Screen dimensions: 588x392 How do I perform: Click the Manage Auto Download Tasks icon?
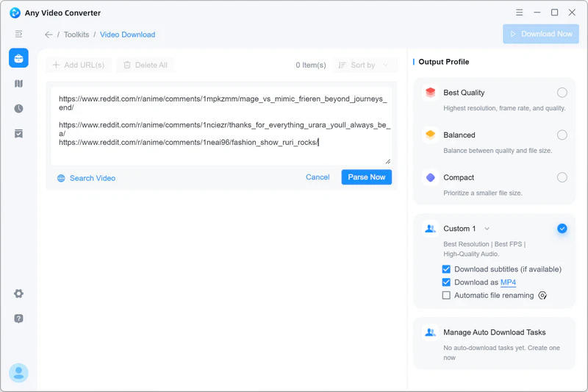click(x=431, y=332)
